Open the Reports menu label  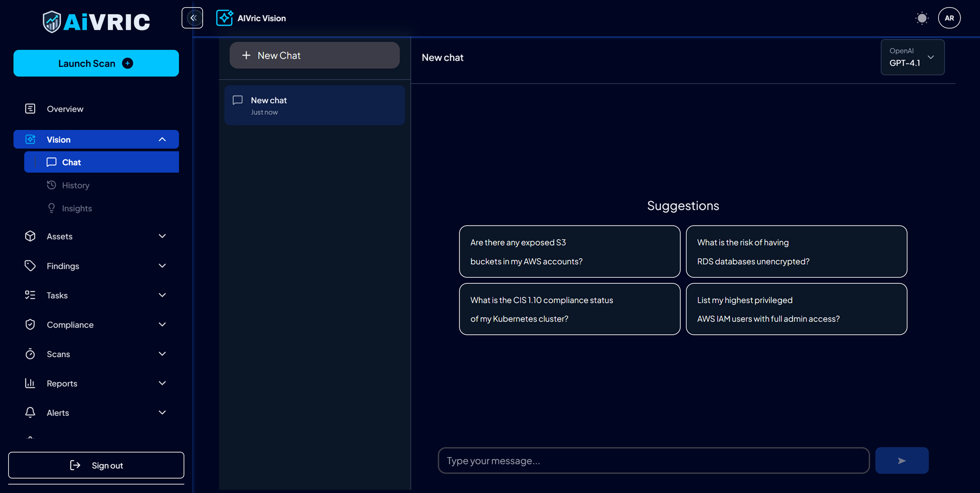(x=62, y=383)
